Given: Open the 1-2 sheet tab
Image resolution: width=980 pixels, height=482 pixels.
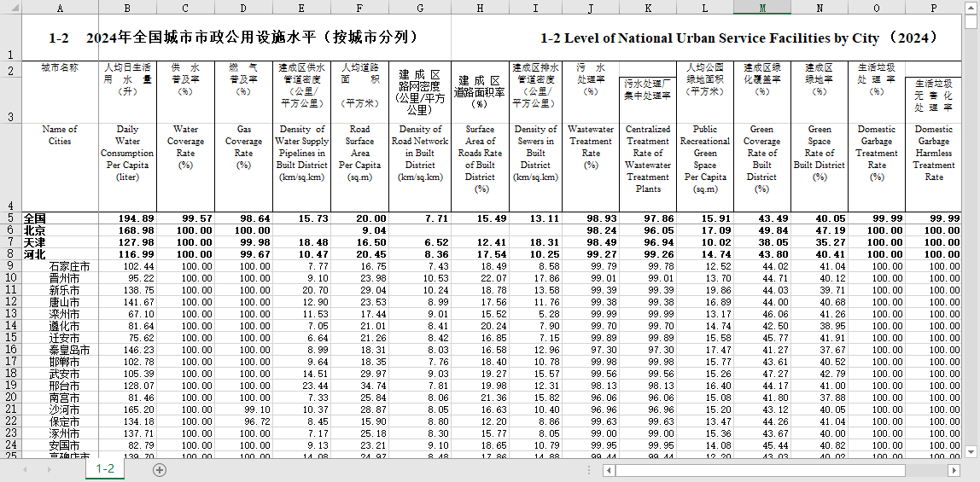Looking at the screenshot, I should pyautogui.click(x=105, y=469).
